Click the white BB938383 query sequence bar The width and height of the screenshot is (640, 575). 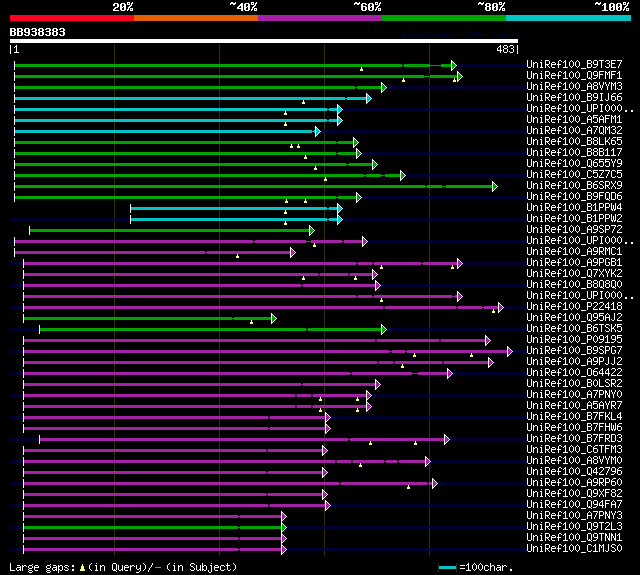click(264, 41)
